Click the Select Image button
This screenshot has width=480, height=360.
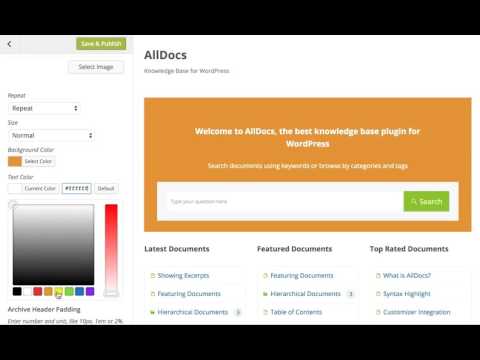[96, 67]
